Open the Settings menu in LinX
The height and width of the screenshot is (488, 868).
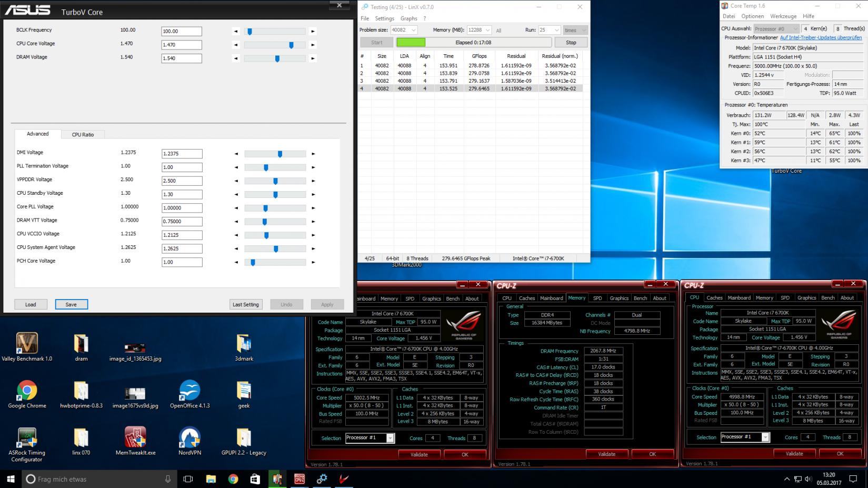tap(384, 18)
